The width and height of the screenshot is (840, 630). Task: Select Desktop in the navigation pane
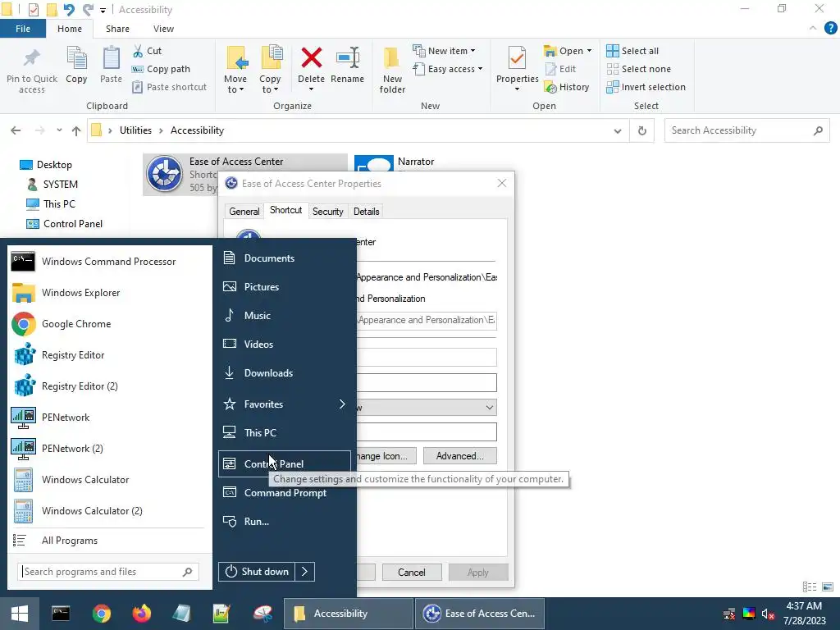pos(54,164)
